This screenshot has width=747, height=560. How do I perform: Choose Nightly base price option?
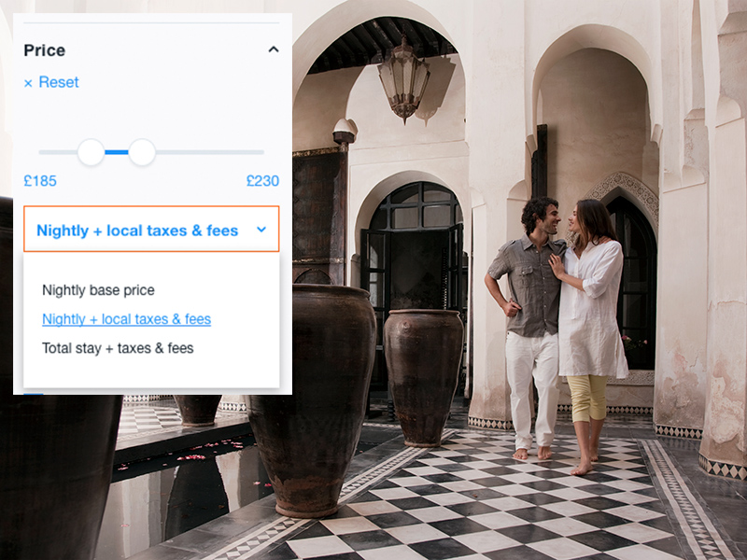click(98, 290)
